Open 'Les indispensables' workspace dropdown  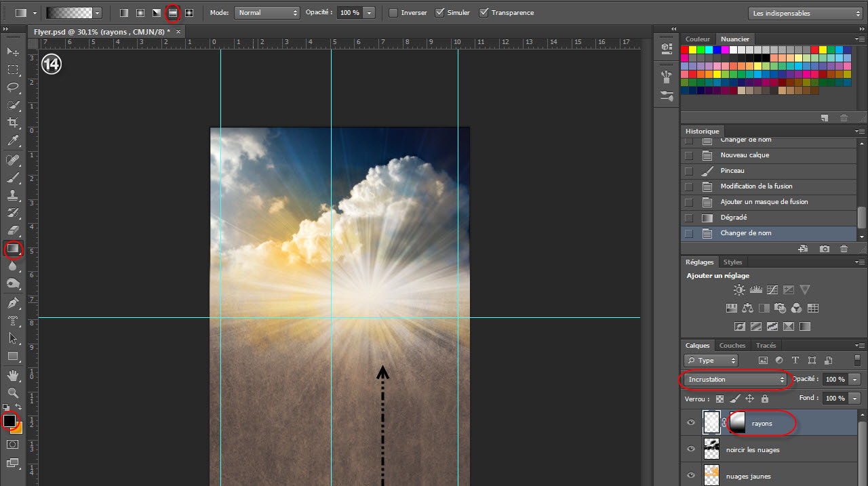[x=806, y=13]
